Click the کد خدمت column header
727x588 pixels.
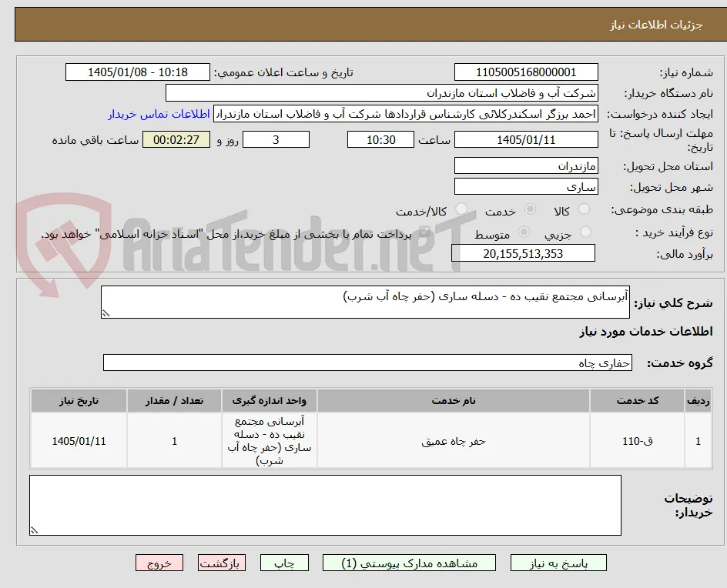638,401
